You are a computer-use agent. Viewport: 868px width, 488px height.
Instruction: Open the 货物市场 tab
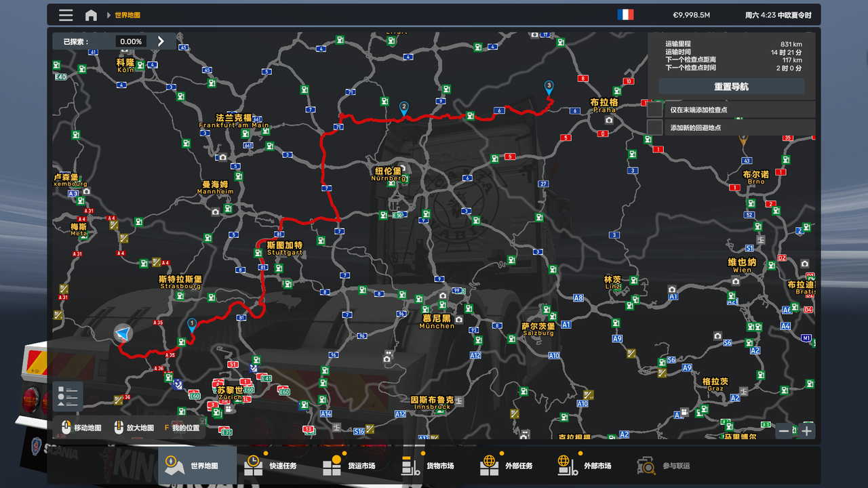[434, 466]
